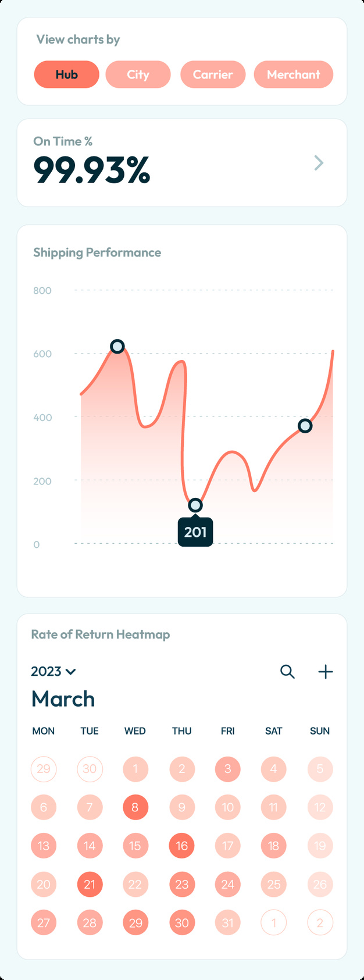This screenshot has height=980, width=364.
Task: Select March 8 on the heatmap
Action: 135,807
